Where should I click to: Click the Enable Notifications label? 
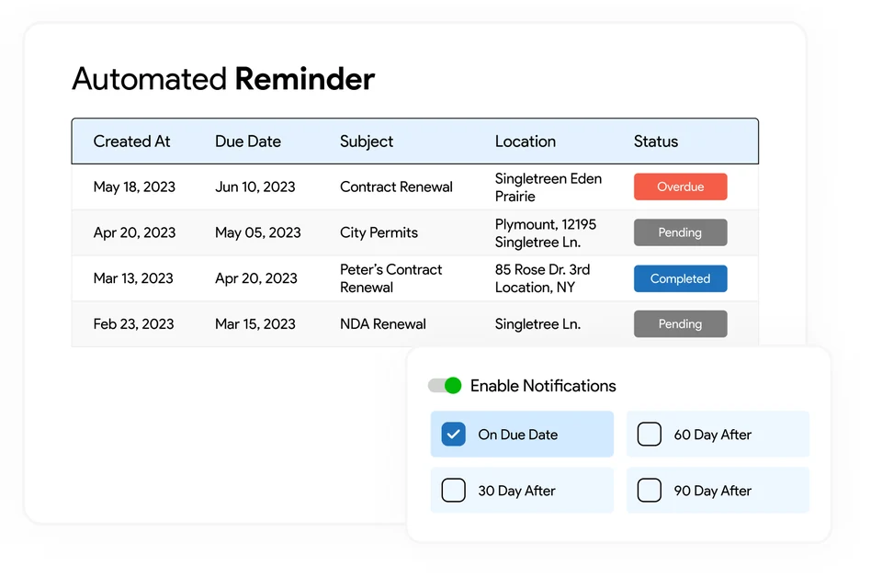click(x=543, y=386)
